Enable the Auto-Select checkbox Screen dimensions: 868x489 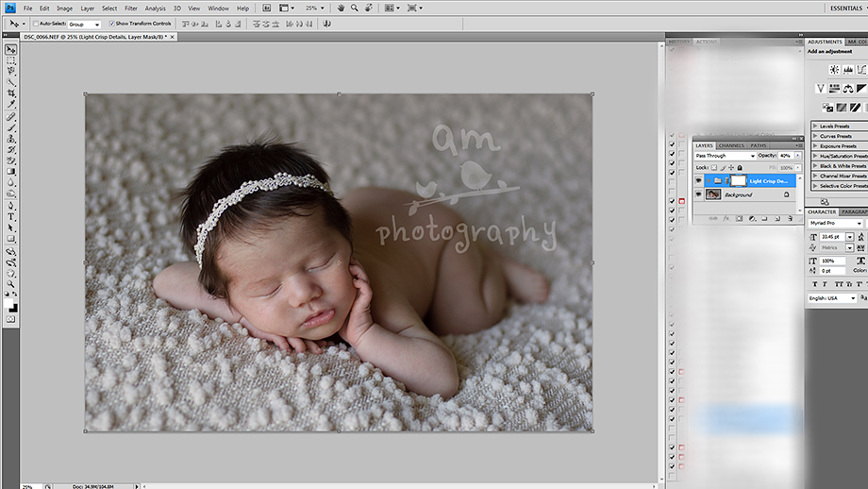37,24
